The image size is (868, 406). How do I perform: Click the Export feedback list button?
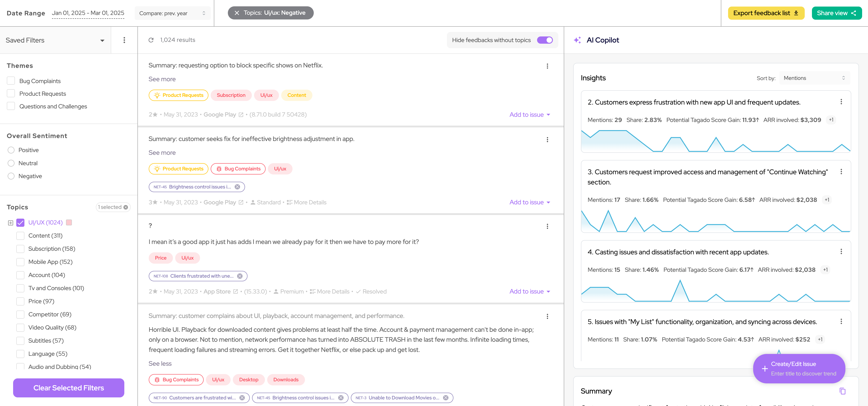click(766, 13)
